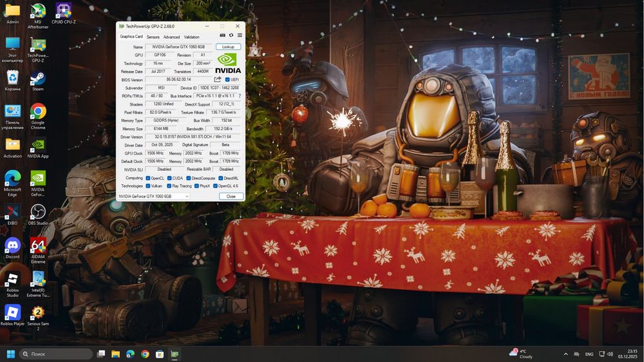Screen dimensions: 644x362
Task: Switch to the Advanced tab
Action: point(172,37)
